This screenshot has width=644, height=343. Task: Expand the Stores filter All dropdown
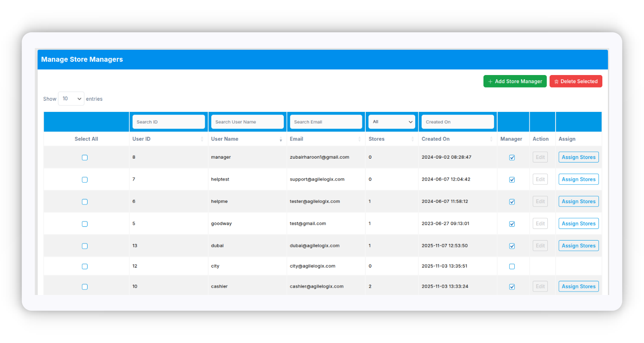[392, 122]
